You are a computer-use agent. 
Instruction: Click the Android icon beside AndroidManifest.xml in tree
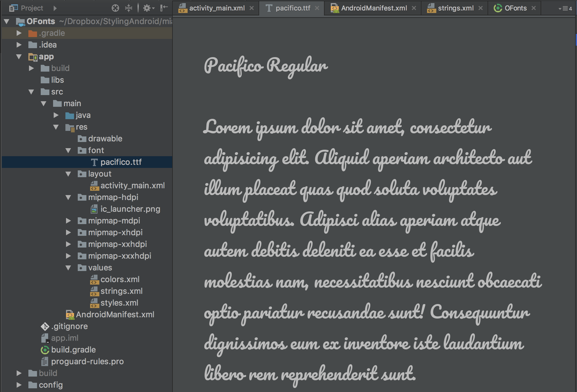click(x=70, y=315)
